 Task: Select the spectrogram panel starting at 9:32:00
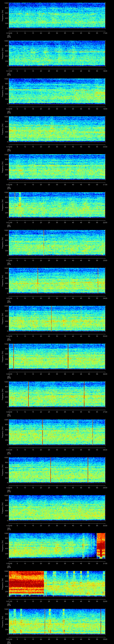(x=57, y=621)
